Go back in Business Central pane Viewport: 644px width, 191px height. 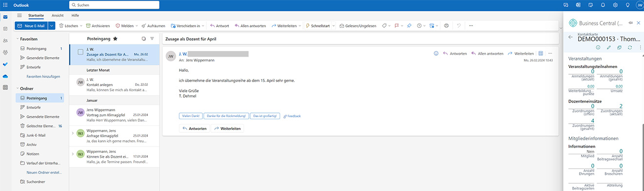click(571, 37)
